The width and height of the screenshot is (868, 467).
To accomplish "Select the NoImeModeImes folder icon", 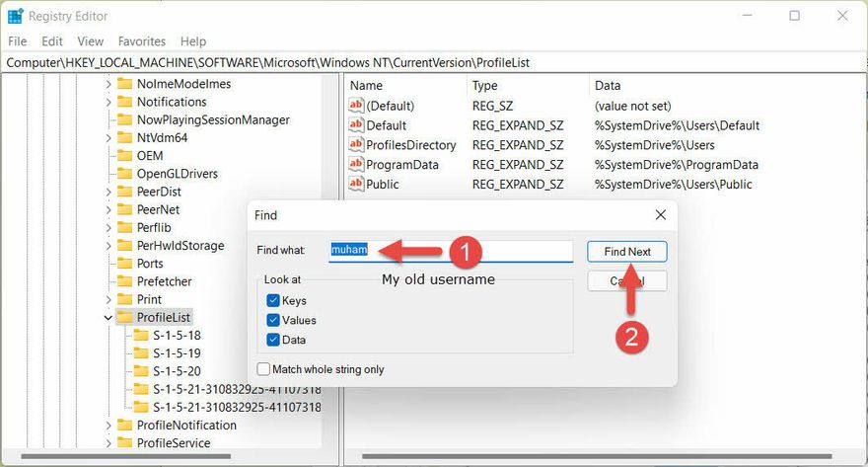I will click(x=125, y=84).
